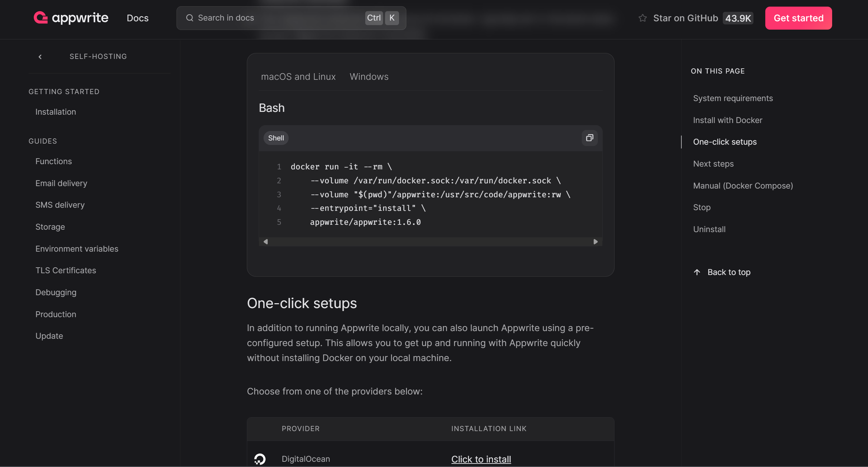Follow DigitalOcean Click to install link
This screenshot has width=868, height=467.
pyautogui.click(x=481, y=459)
